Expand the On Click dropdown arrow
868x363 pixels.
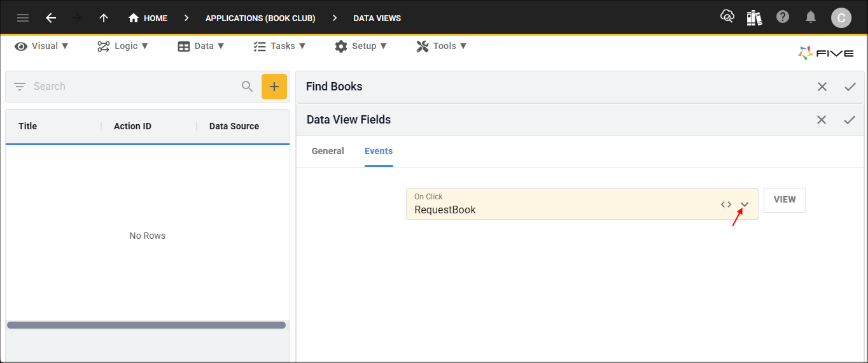pos(745,205)
